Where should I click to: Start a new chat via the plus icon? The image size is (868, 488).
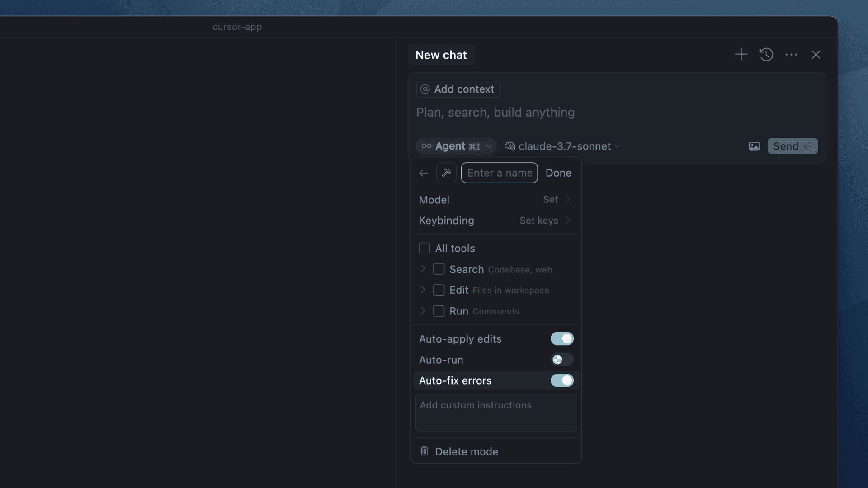(x=741, y=55)
